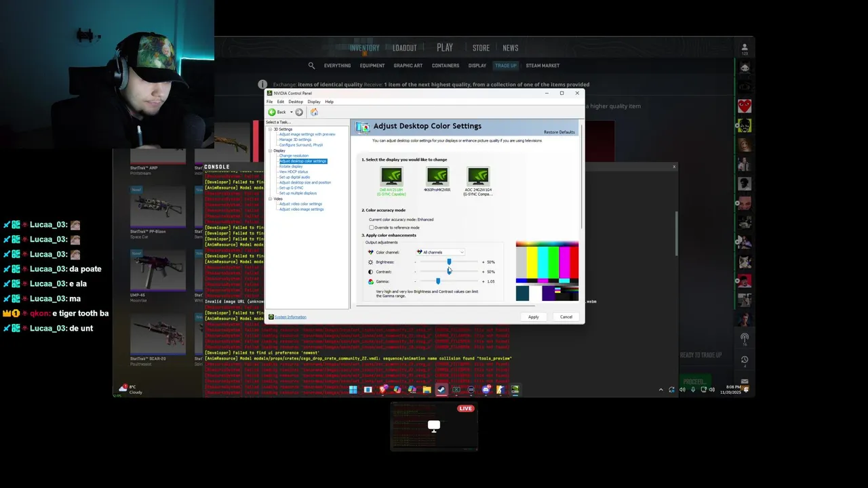Viewport: 868px width, 488px height.
Task: Open the Display menu in NVIDIA Control Panel
Action: coord(314,102)
